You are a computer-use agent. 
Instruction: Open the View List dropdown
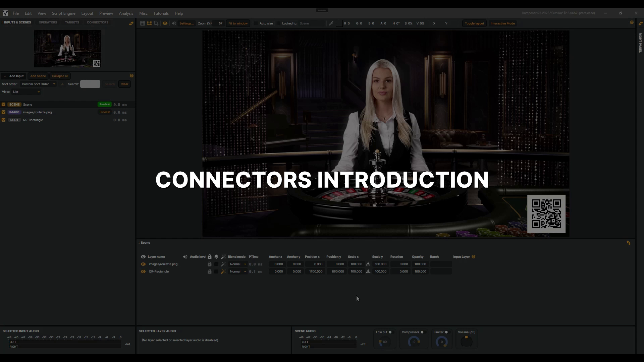click(26, 92)
